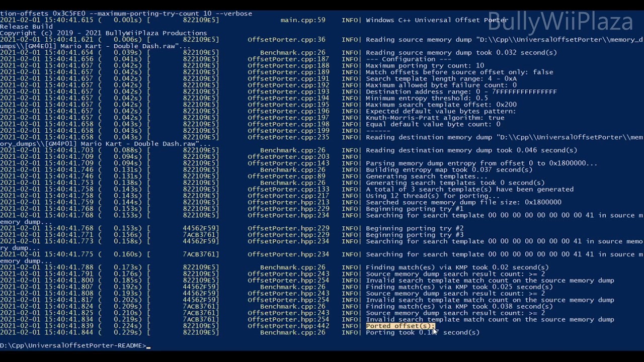Click the "--- Configuration ---" header line

click(x=409, y=59)
